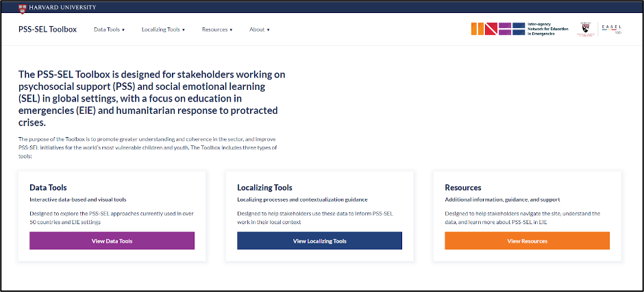Select the Resources card heading
The height and width of the screenshot is (292, 644).
(x=463, y=188)
